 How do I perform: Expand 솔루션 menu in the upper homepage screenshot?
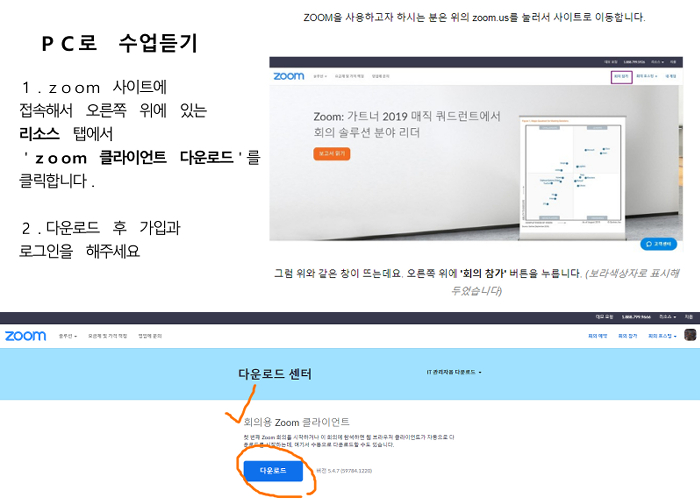pyautogui.click(x=320, y=76)
